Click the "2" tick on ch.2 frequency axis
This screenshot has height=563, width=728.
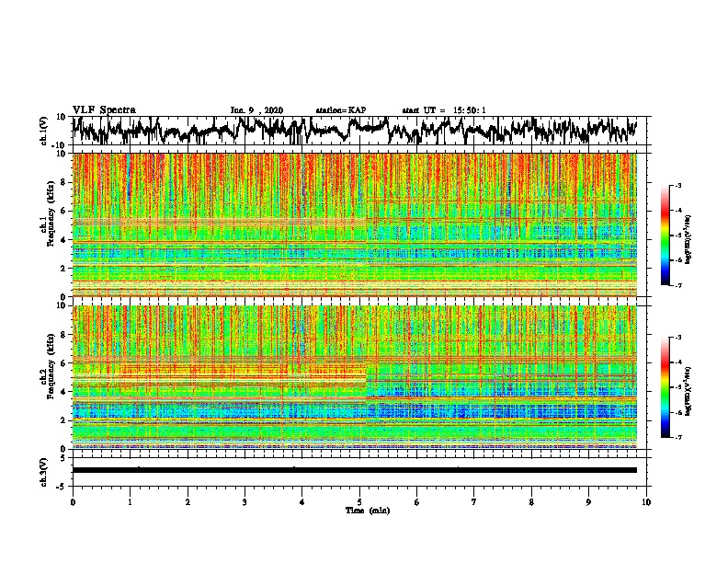(64, 420)
